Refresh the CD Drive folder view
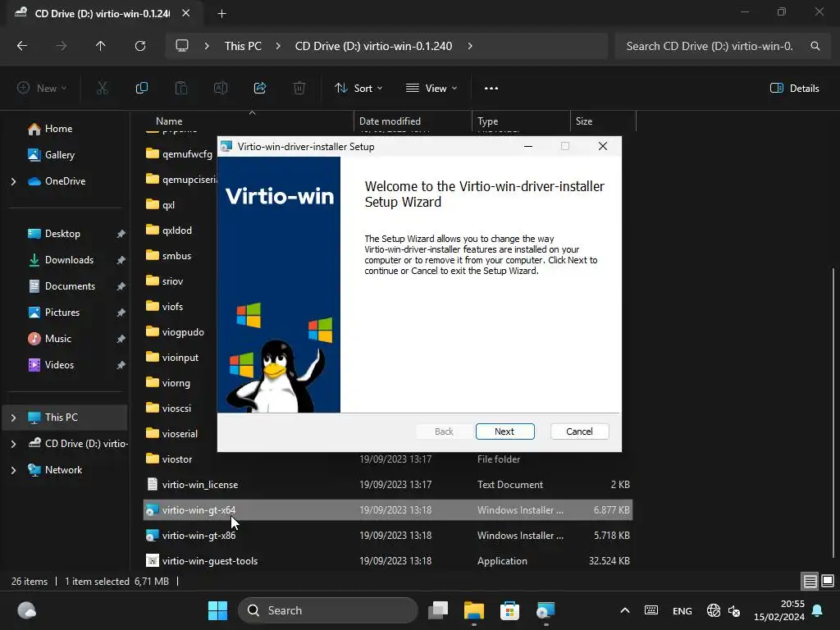 point(140,46)
